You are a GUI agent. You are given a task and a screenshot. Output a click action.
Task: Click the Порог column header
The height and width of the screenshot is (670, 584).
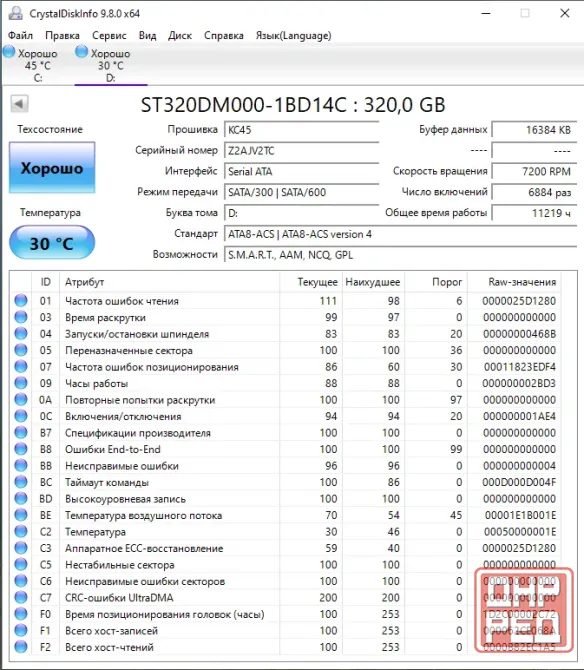[436, 282]
